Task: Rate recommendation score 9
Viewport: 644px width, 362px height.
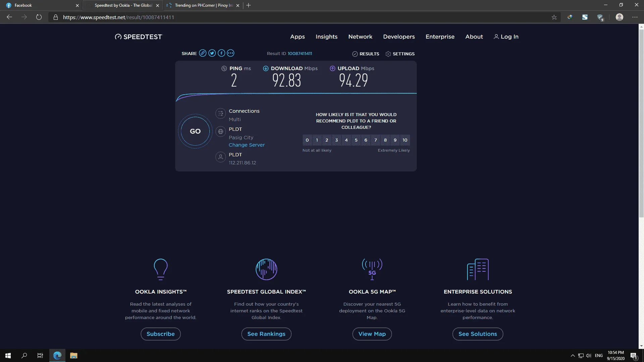Action: point(395,140)
